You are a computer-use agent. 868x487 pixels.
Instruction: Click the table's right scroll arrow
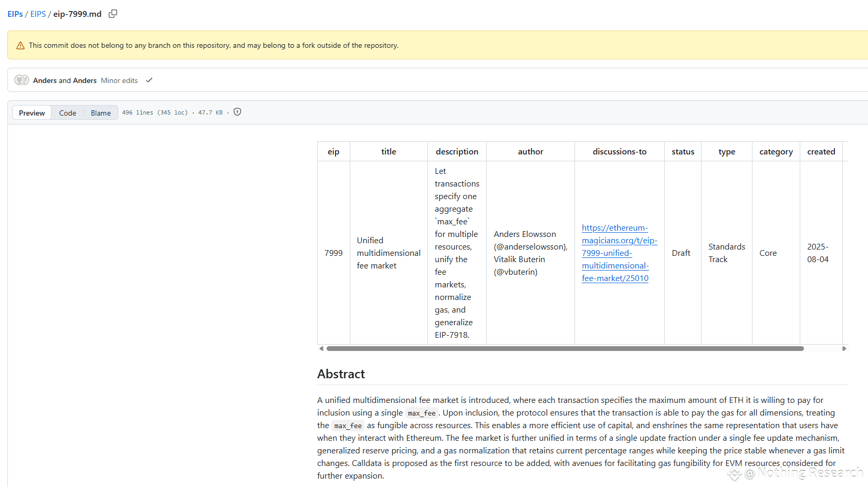[844, 348]
